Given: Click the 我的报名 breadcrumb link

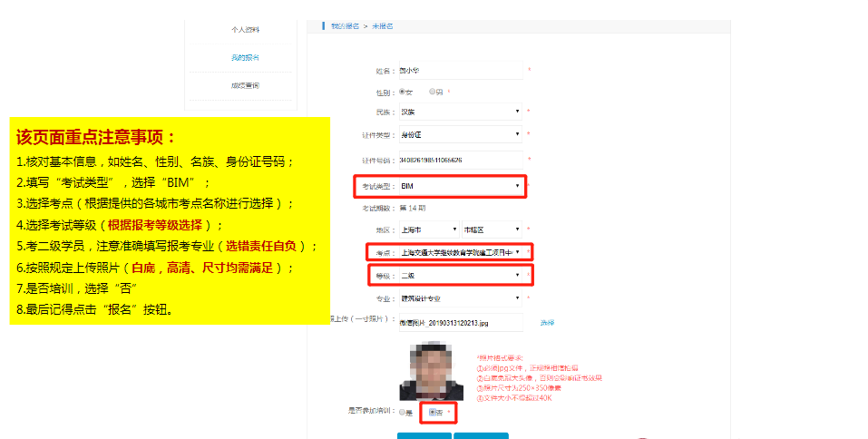Looking at the screenshot, I should 345,26.
